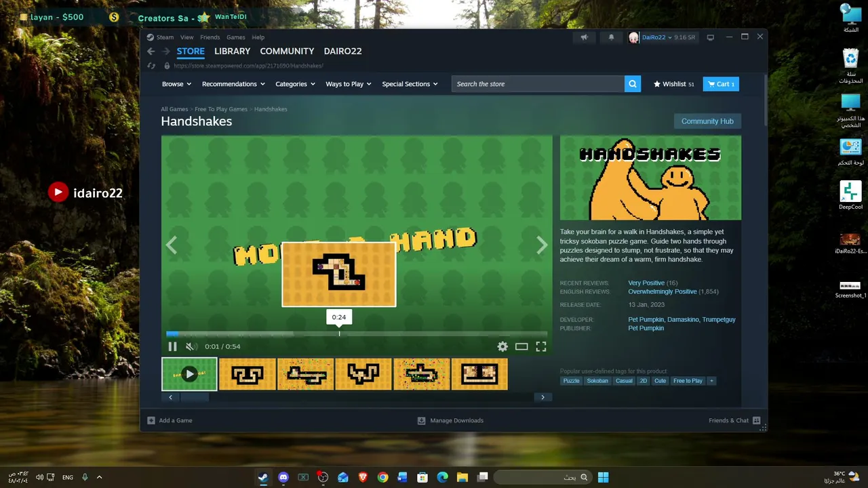Open the DAIRO22 profile tab

342,52
